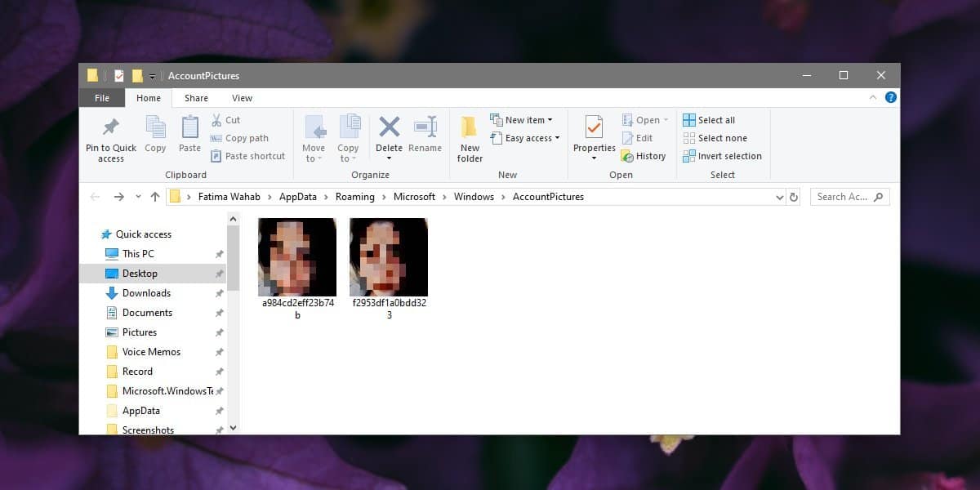Open the Move to dropdown
The height and width of the screenshot is (490, 980).
tap(313, 139)
